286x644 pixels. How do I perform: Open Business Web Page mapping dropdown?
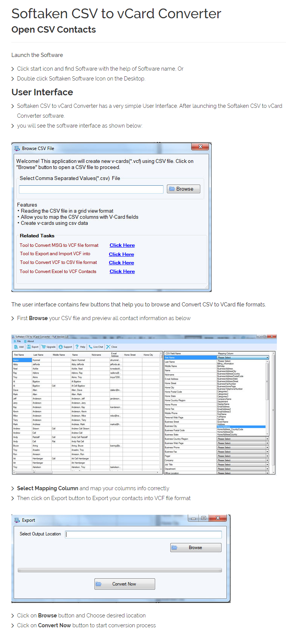(x=243, y=443)
